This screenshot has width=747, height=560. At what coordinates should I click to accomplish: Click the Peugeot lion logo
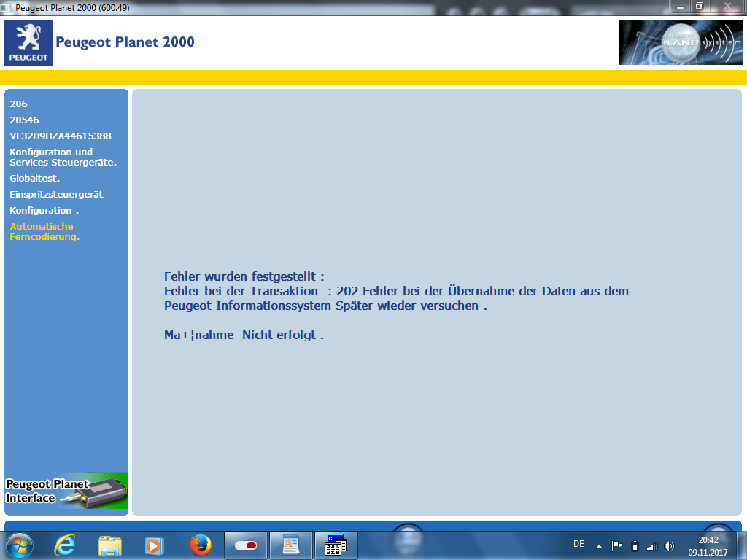pyautogui.click(x=28, y=43)
